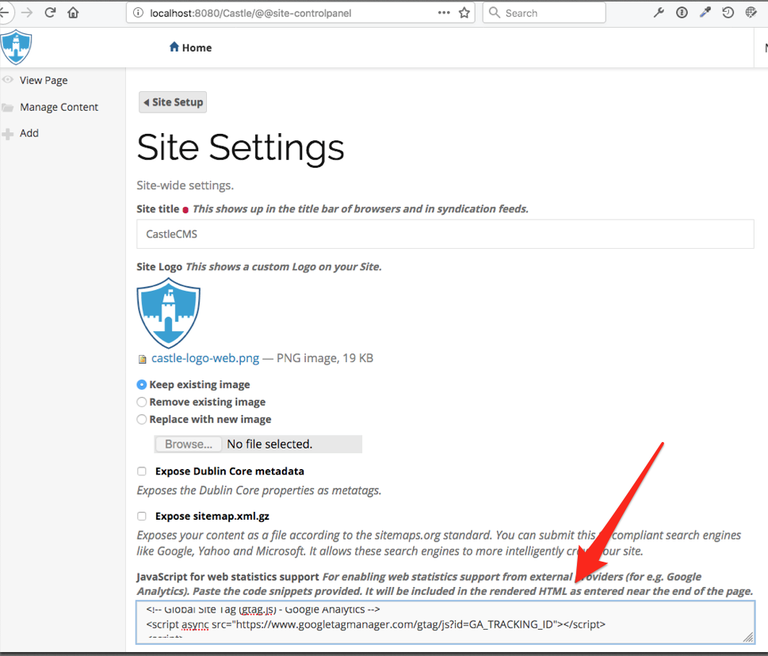
Task: Click 'Exposes the Dublin Core properties as metatags.'
Action: 259,490
